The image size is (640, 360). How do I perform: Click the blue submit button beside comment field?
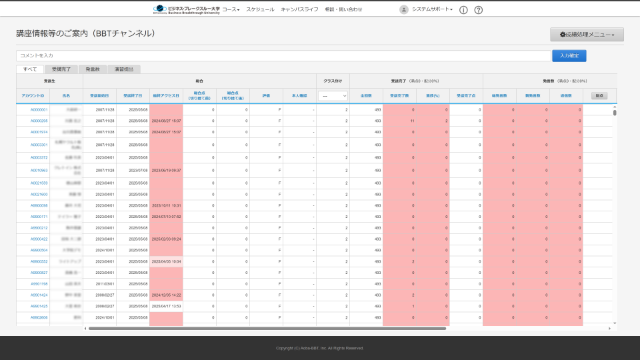pyautogui.click(x=569, y=56)
